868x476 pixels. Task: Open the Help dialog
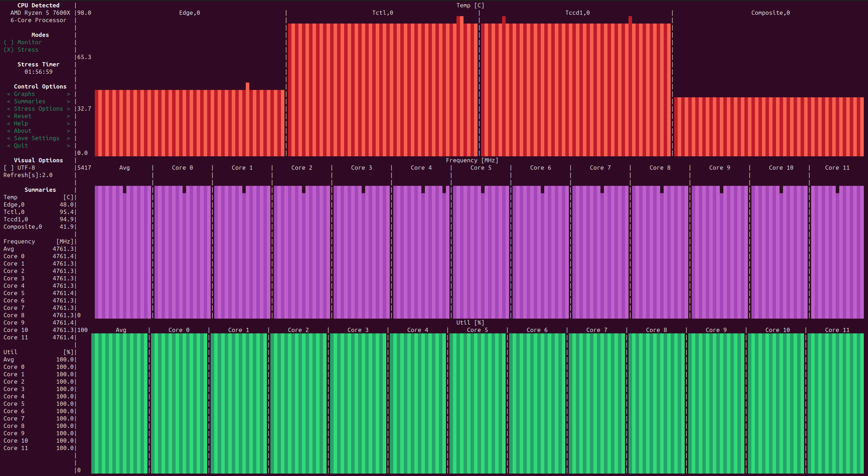click(21, 123)
